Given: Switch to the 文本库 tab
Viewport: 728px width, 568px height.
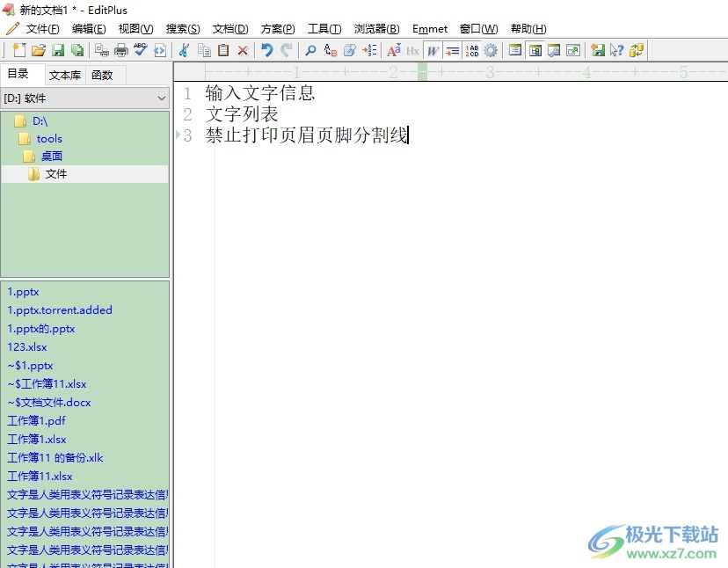Looking at the screenshot, I should click(x=65, y=75).
